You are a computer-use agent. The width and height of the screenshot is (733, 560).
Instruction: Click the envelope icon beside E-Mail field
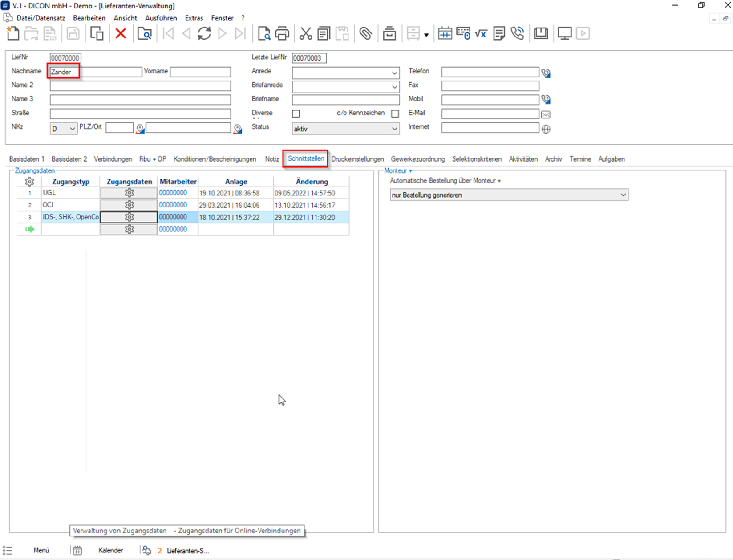click(x=546, y=115)
